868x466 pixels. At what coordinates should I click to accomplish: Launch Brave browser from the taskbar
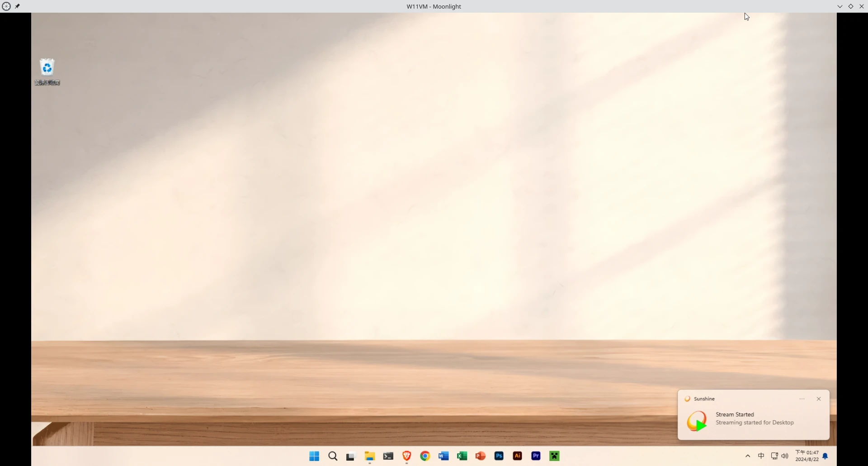[407, 456]
